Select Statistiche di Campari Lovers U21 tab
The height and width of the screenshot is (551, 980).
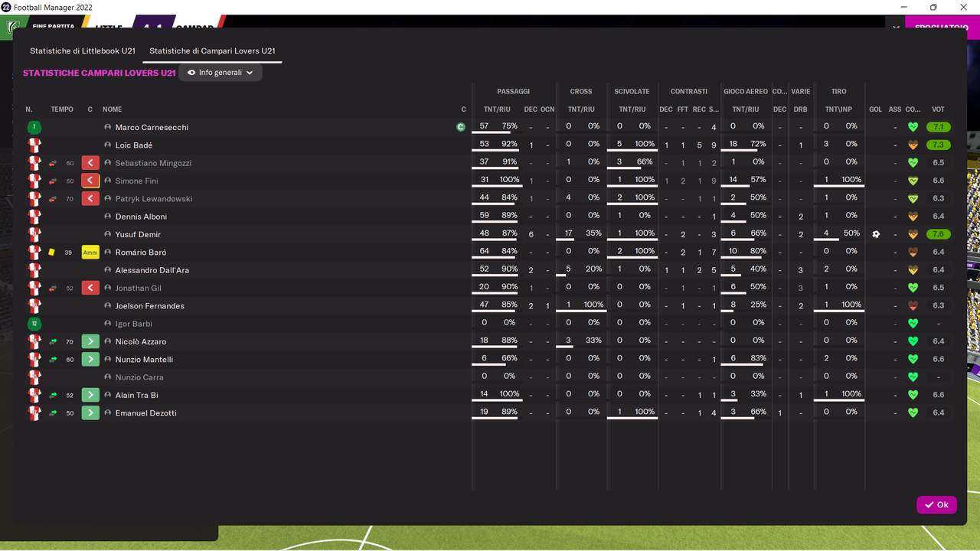212,51
